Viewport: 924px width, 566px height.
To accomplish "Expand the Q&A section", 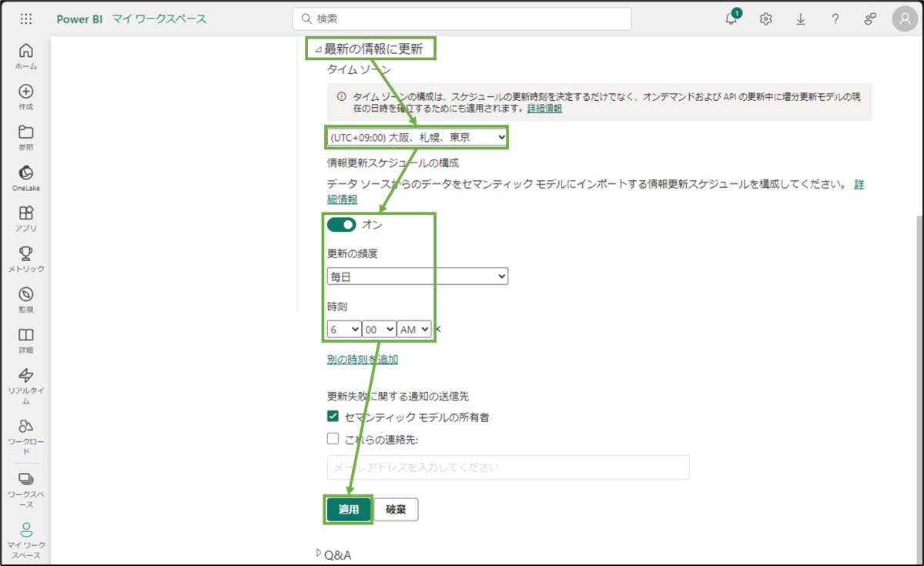I will 319,553.
